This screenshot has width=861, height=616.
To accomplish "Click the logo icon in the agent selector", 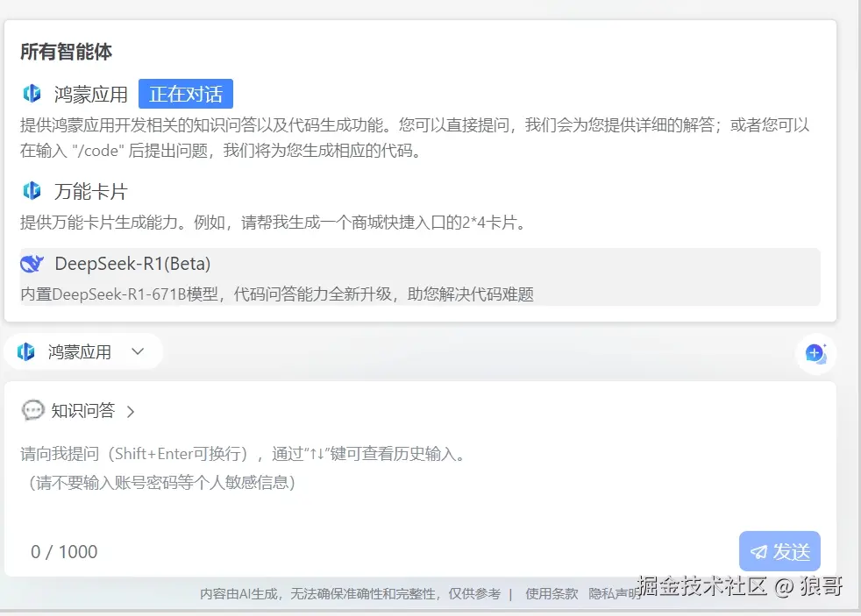I will pyautogui.click(x=25, y=351).
